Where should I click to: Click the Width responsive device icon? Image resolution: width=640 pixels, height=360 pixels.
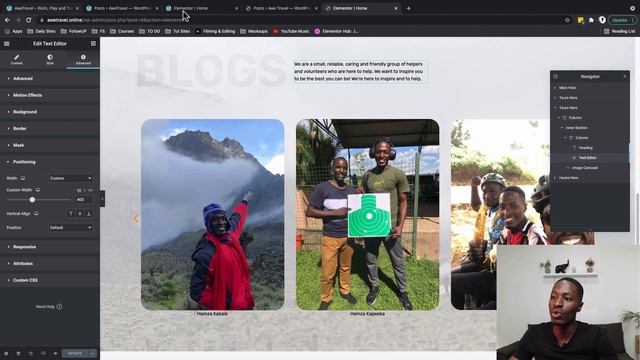tap(23, 178)
